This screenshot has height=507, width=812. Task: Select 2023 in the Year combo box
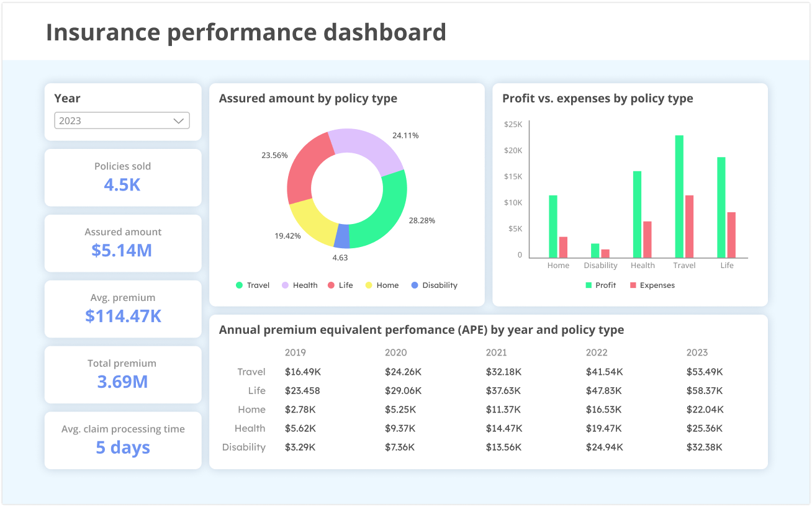122,120
